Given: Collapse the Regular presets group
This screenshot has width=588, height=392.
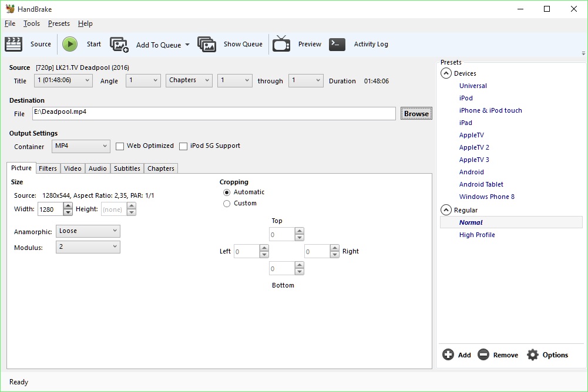Looking at the screenshot, I should (x=446, y=210).
